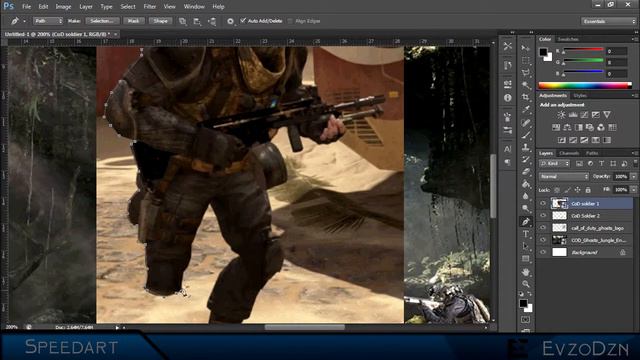The height and width of the screenshot is (360, 640).
Task: Hide the call_of_duty_ghosts_logo layer
Action: pyautogui.click(x=543, y=228)
